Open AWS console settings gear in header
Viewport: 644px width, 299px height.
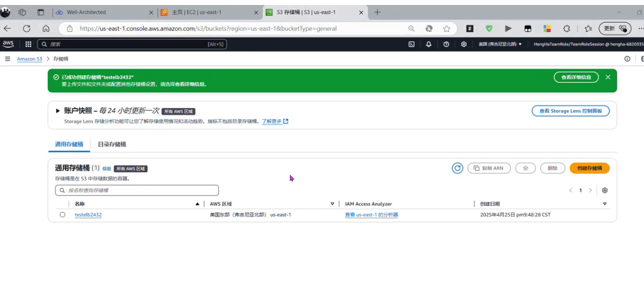tap(464, 44)
